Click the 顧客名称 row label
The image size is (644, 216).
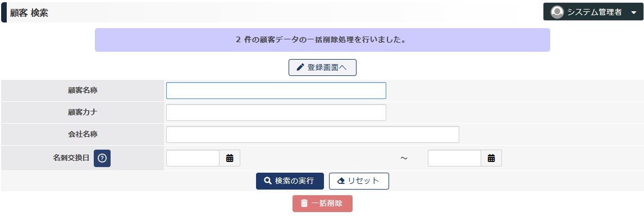[83, 91]
